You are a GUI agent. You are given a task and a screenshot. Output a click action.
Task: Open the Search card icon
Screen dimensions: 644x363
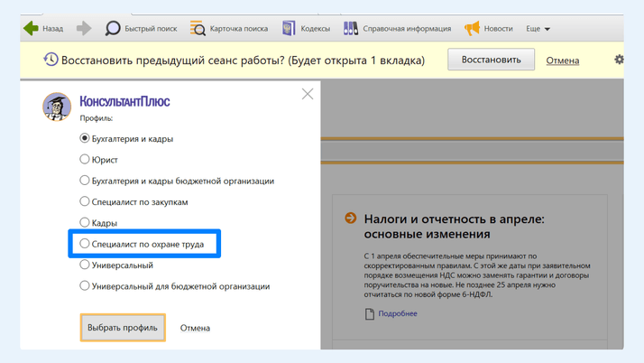(198, 28)
